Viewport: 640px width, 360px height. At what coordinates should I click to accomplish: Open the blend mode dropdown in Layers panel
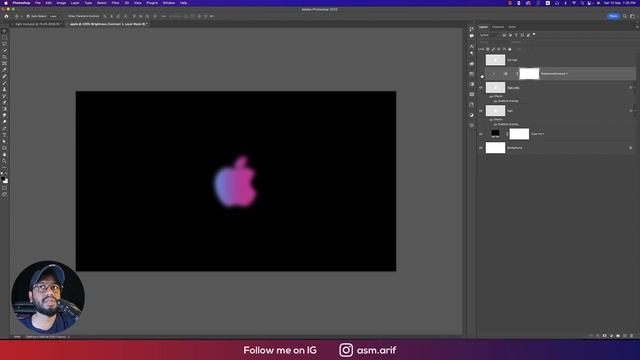[x=493, y=42]
